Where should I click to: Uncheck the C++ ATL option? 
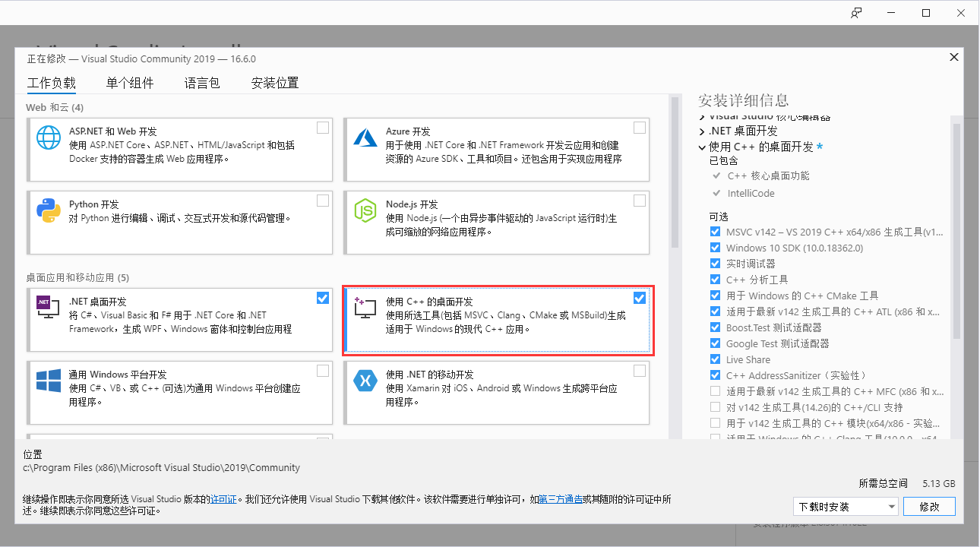(715, 311)
